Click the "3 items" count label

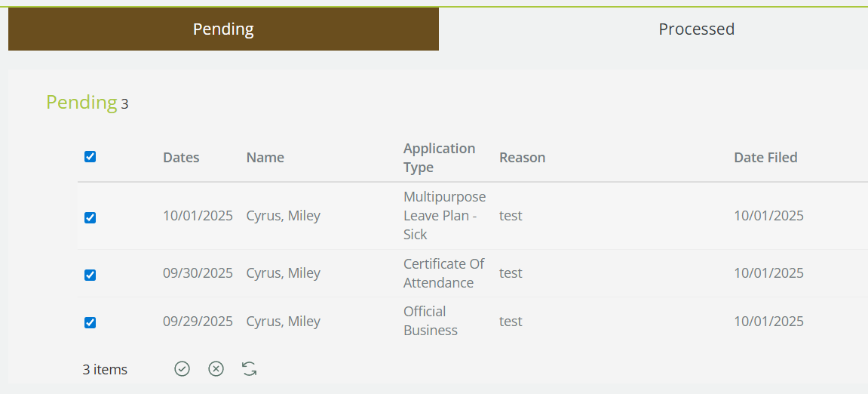[105, 370]
